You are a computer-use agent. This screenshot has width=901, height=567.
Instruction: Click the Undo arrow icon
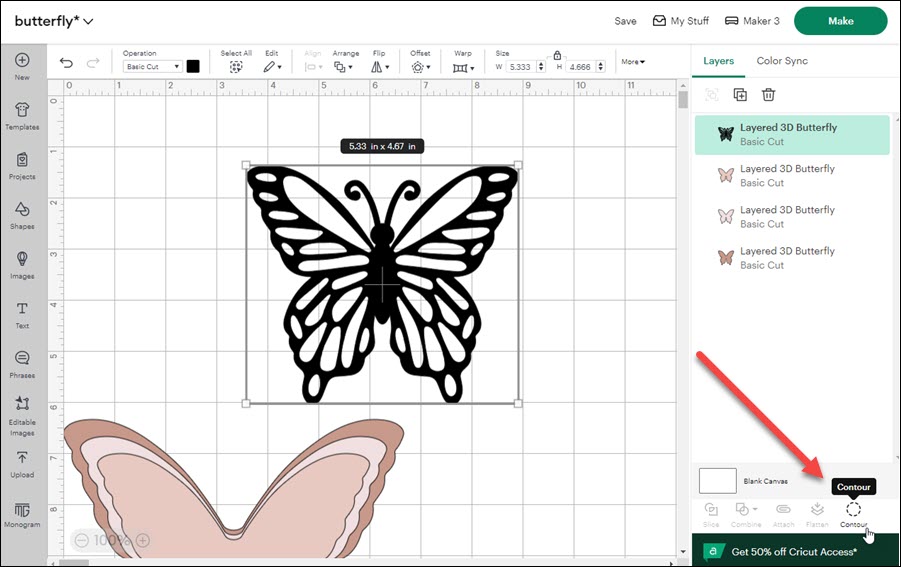pos(66,63)
